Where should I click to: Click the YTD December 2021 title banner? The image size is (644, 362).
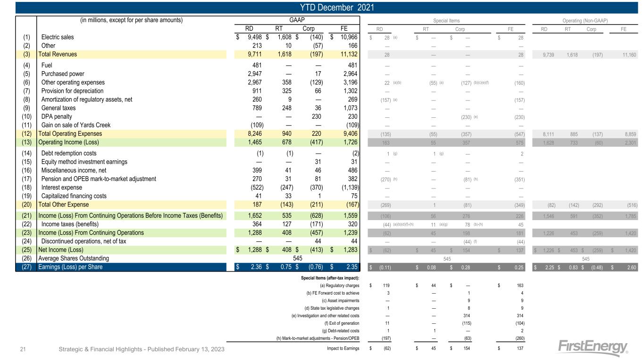[322, 8]
